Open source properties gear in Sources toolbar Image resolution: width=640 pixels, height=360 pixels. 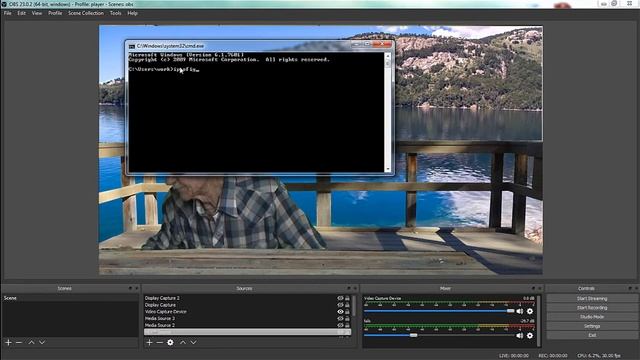170,342
